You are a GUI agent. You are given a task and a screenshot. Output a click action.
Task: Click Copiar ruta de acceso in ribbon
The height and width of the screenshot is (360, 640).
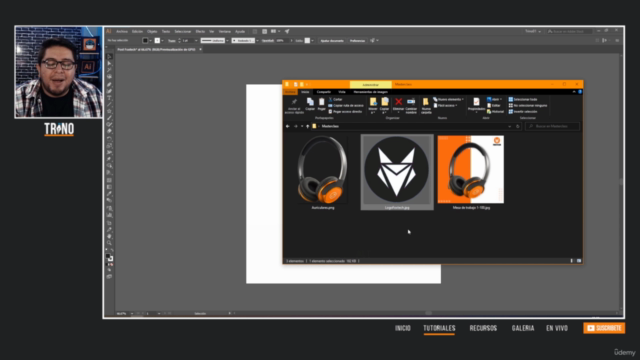coord(346,105)
